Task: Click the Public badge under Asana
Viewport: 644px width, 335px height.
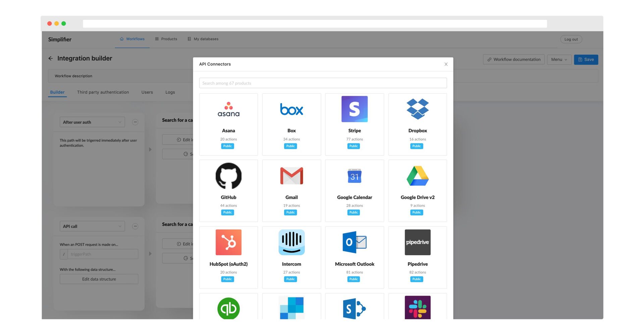Action: click(227, 146)
